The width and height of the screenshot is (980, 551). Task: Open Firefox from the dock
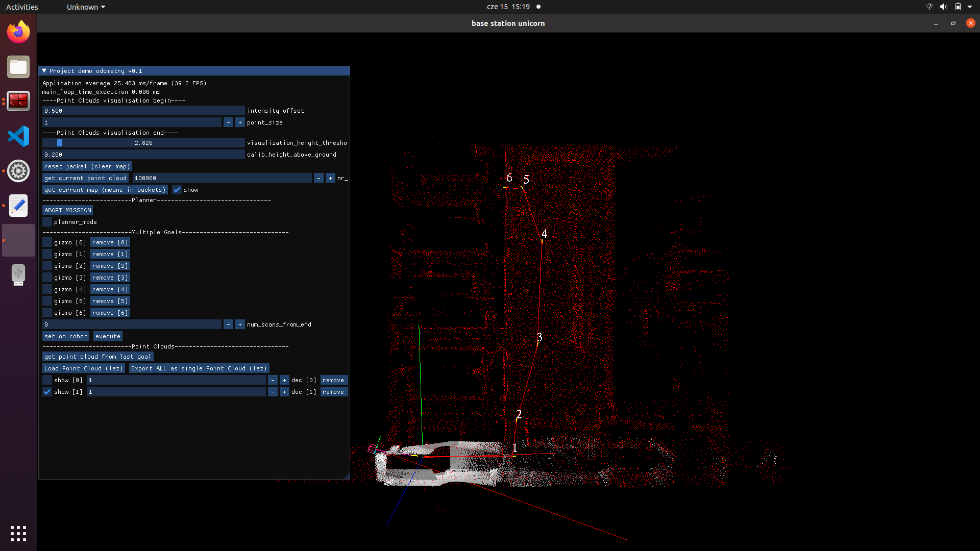18,32
